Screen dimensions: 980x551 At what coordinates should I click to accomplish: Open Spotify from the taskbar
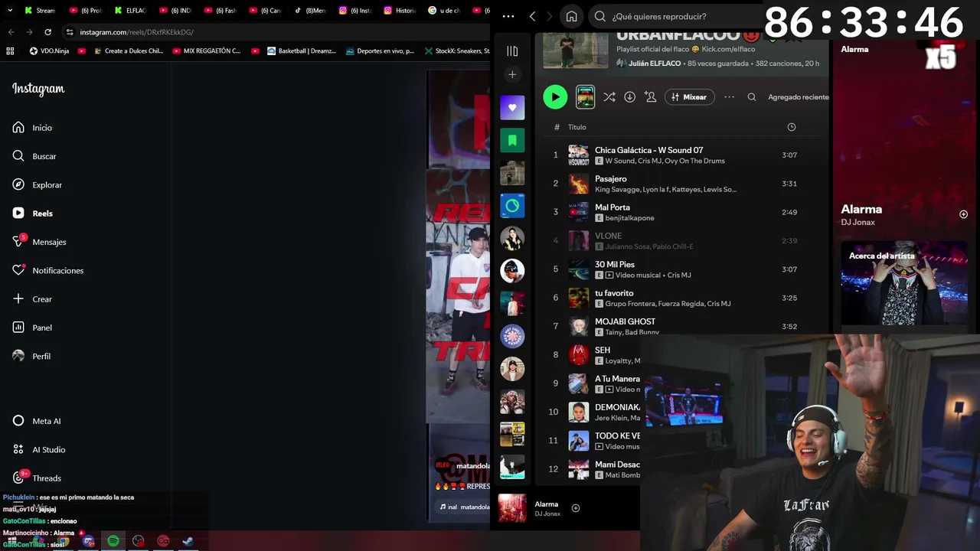[x=113, y=541]
